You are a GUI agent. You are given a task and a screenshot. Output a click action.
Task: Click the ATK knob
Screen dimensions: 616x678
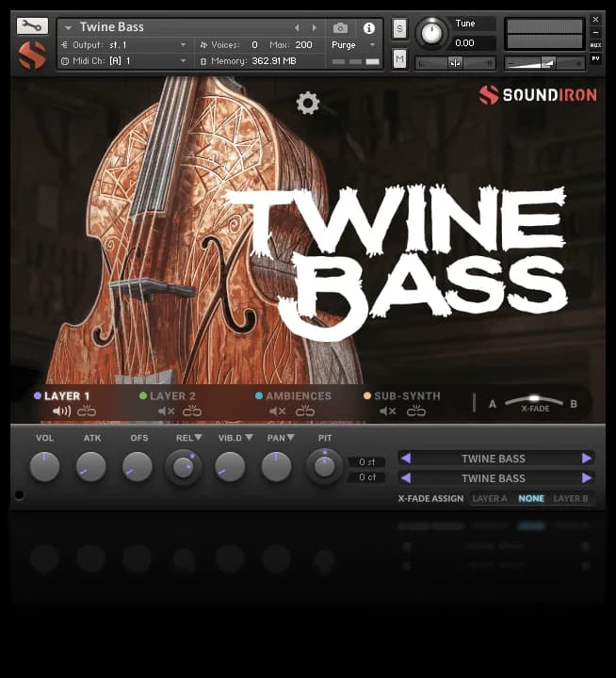91,466
